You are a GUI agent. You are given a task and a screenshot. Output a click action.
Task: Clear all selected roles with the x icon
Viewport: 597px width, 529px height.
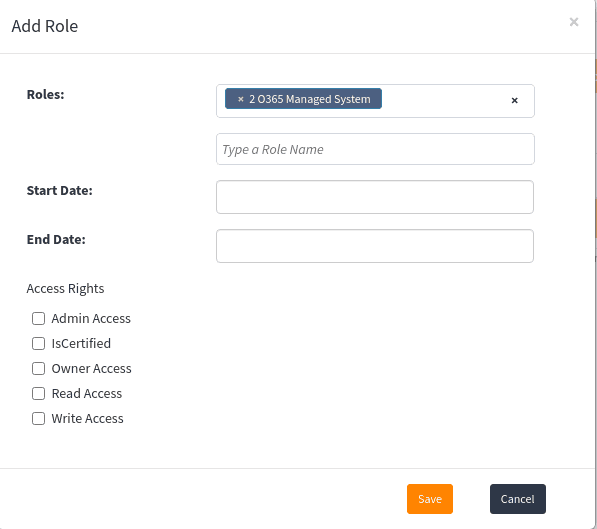point(514,100)
